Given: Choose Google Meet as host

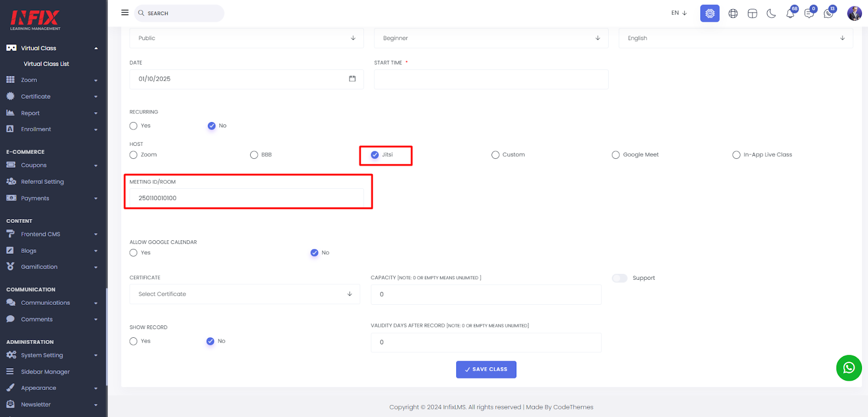Looking at the screenshot, I should (x=616, y=155).
